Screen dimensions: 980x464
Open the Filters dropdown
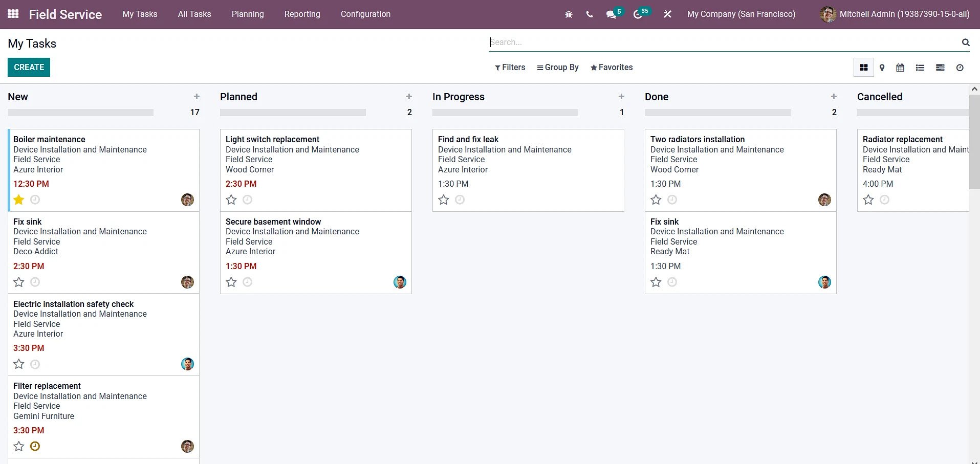point(510,67)
